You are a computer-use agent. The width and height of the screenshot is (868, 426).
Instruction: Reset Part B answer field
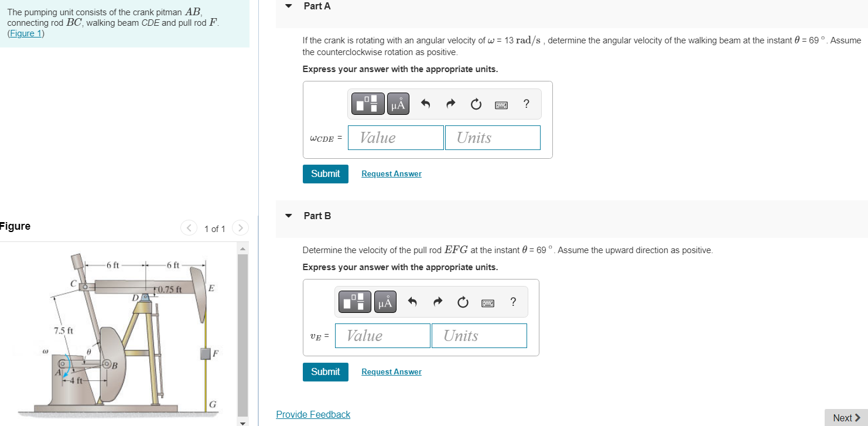pyautogui.click(x=463, y=302)
